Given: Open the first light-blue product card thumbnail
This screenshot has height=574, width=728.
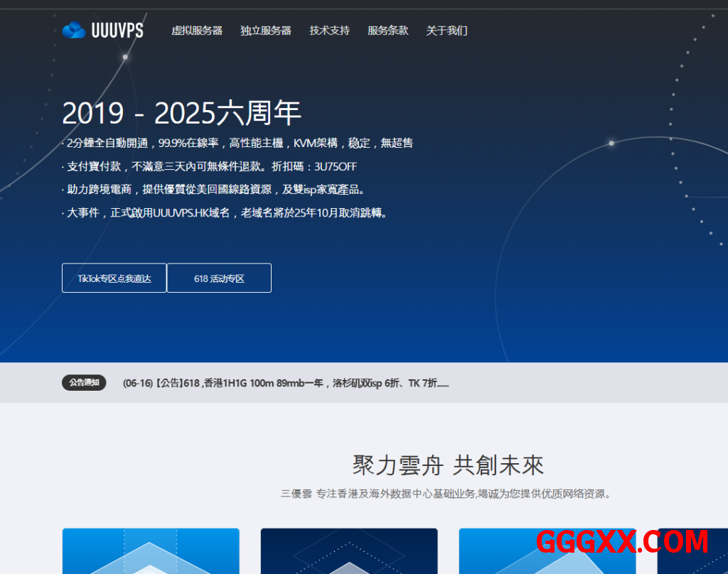Looking at the screenshot, I should [x=151, y=551].
